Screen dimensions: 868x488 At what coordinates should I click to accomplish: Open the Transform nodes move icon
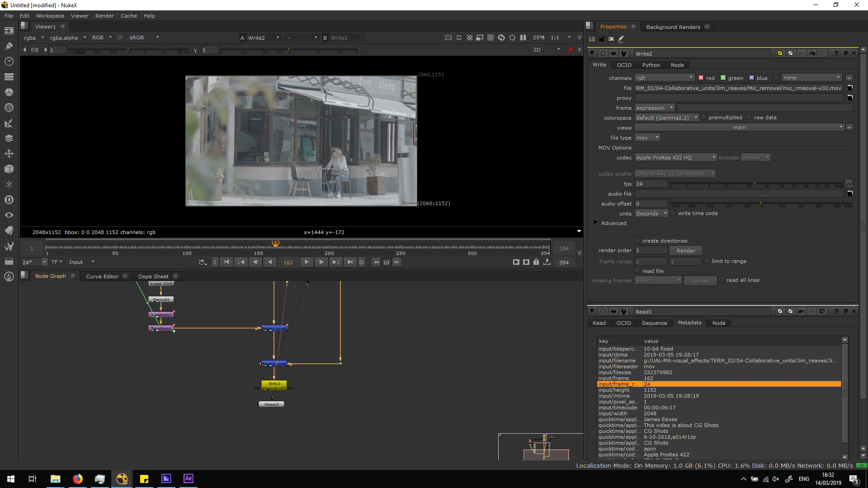pyautogui.click(x=9, y=154)
